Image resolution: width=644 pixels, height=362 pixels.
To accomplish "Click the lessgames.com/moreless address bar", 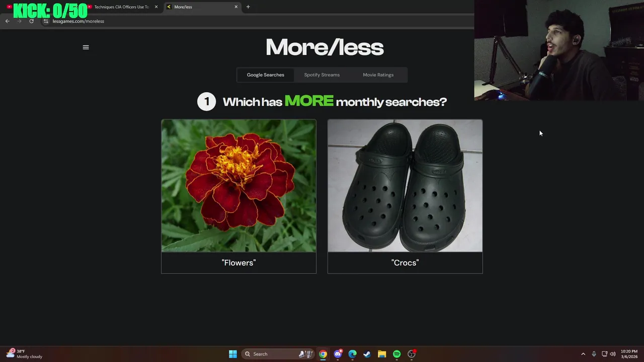I will (78, 21).
